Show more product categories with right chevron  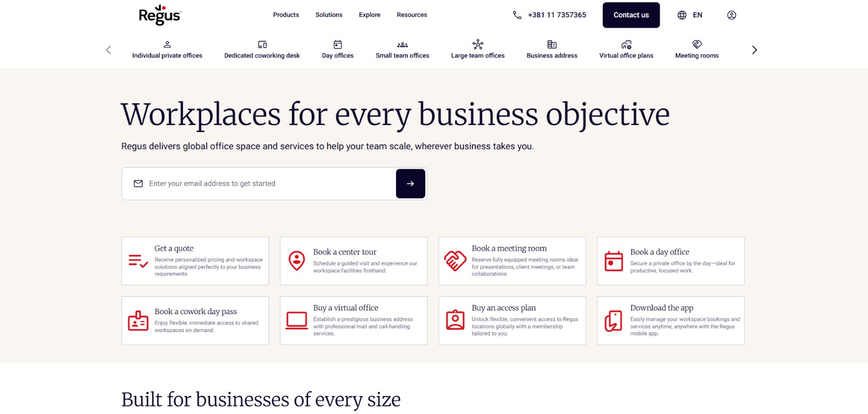754,50
